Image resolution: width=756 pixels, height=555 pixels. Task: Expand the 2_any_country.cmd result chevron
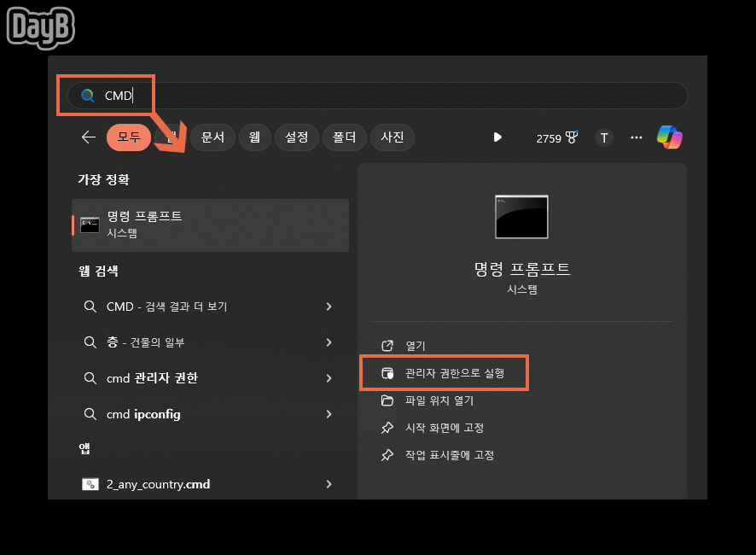tap(329, 484)
